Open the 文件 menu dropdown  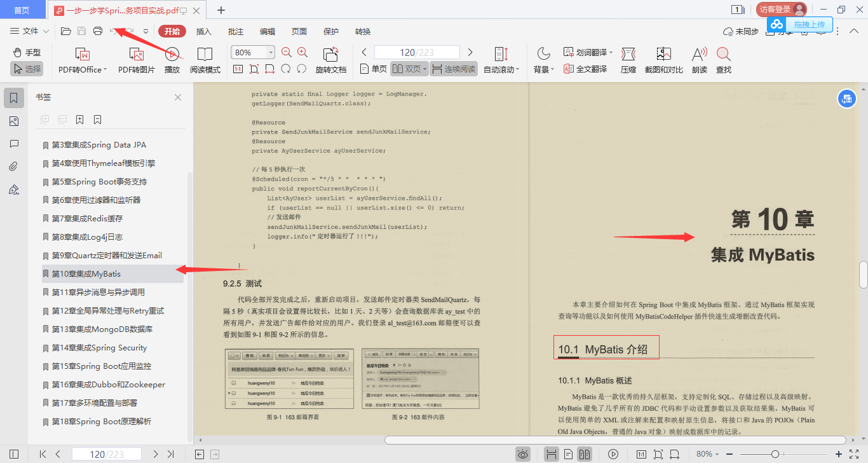tap(30, 31)
